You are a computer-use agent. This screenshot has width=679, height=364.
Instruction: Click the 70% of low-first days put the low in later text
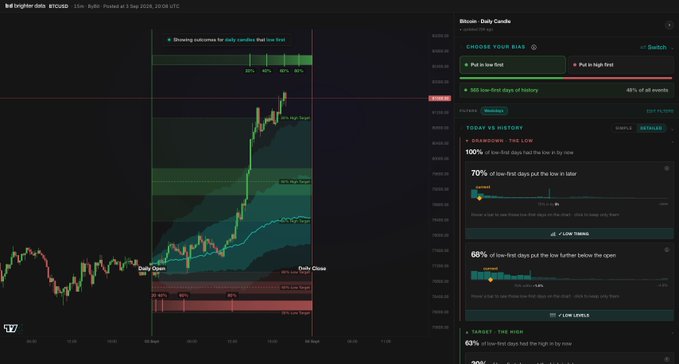click(524, 174)
